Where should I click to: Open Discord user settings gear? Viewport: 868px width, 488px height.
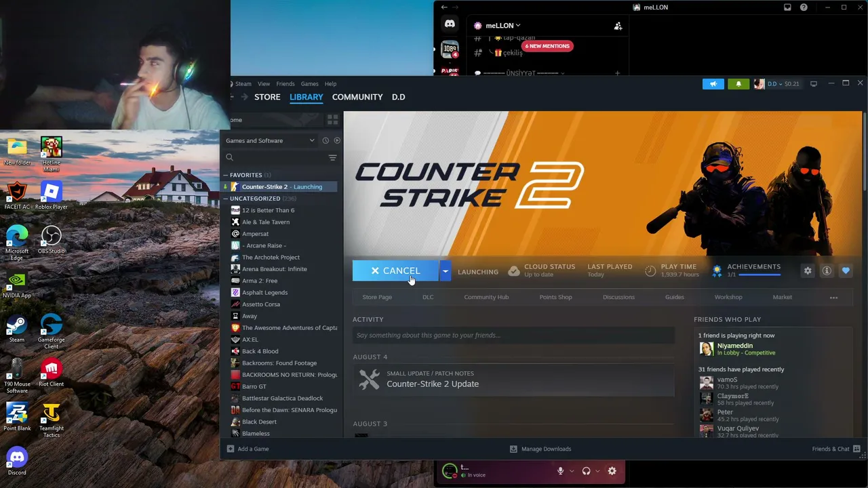[x=612, y=471]
